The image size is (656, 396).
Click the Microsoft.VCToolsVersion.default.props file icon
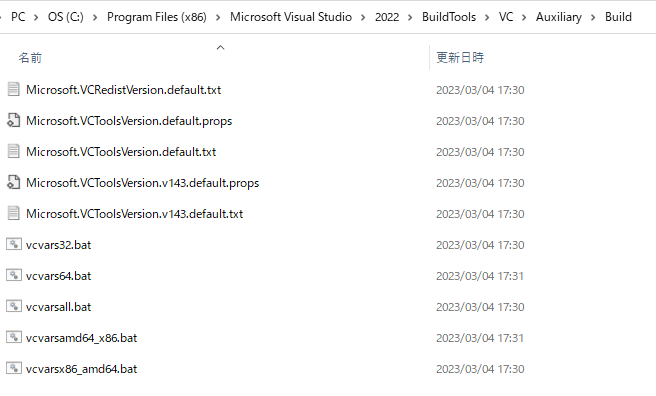click(x=13, y=120)
